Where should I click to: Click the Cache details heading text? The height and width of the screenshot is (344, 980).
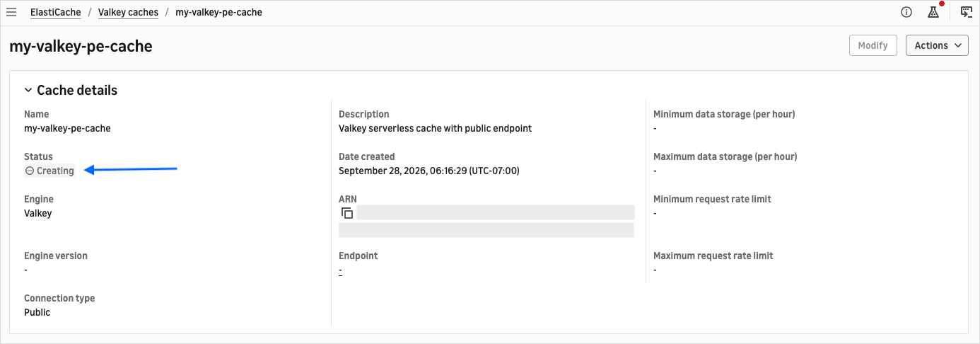(77, 91)
